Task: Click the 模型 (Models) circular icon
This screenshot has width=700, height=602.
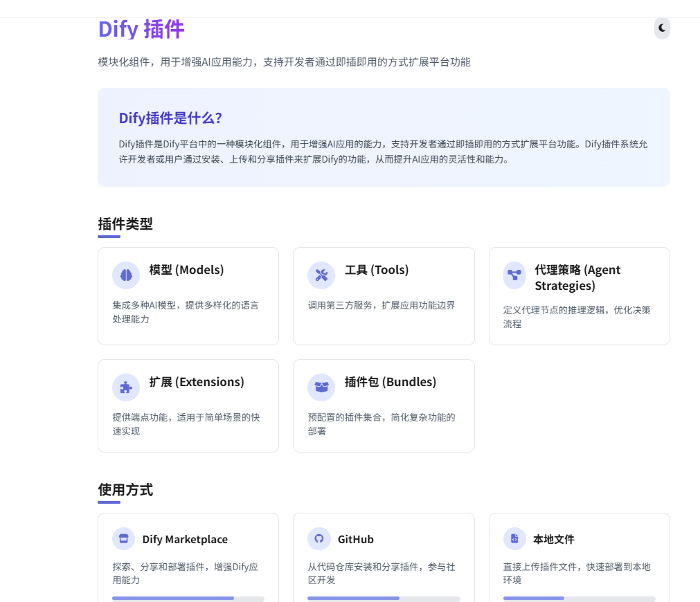Action: click(125, 275)
